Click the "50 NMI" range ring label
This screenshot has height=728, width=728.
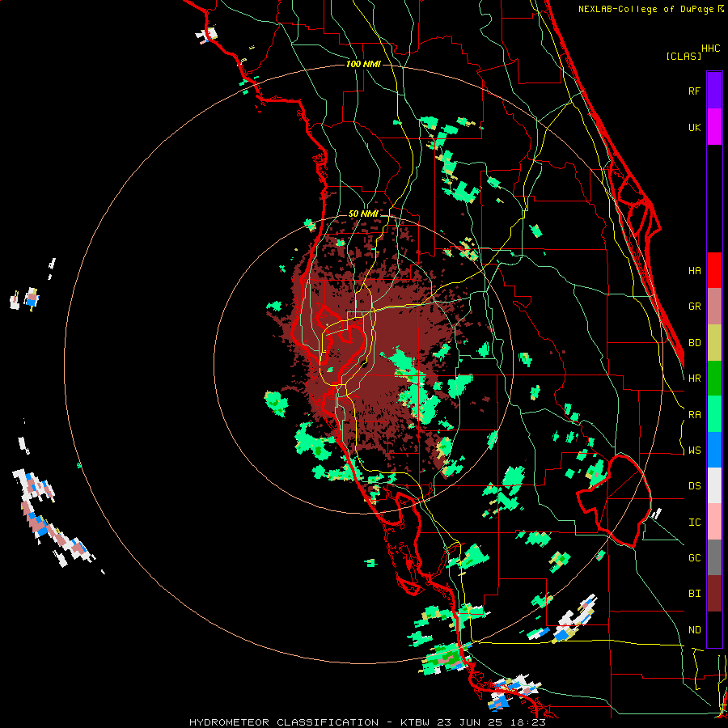[x=363, y=214]
